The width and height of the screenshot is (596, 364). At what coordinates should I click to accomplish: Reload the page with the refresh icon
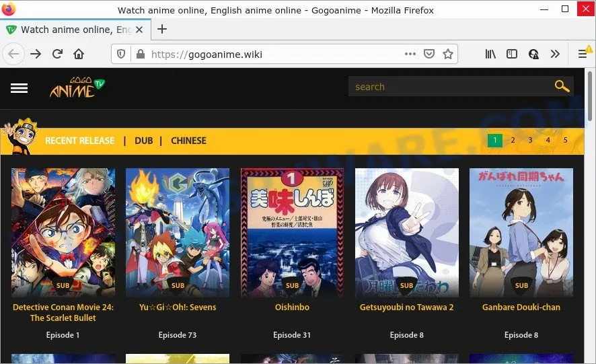pos(57,54)
